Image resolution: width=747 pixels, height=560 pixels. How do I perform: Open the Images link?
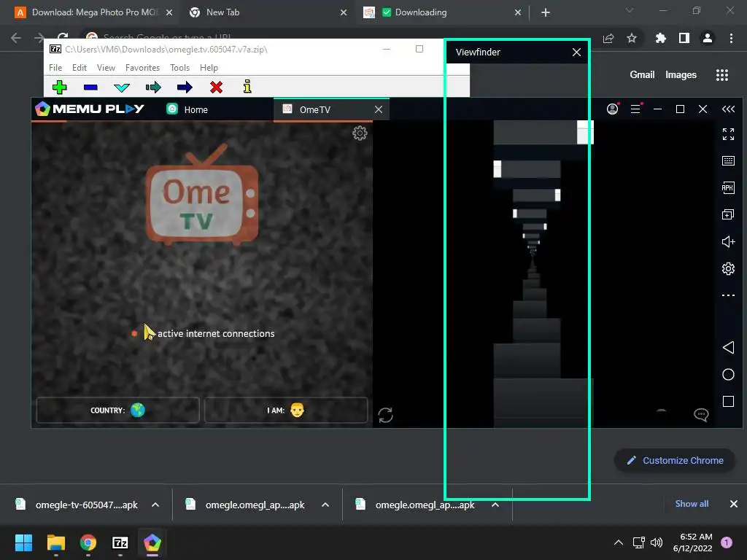(x=681, y=75)
